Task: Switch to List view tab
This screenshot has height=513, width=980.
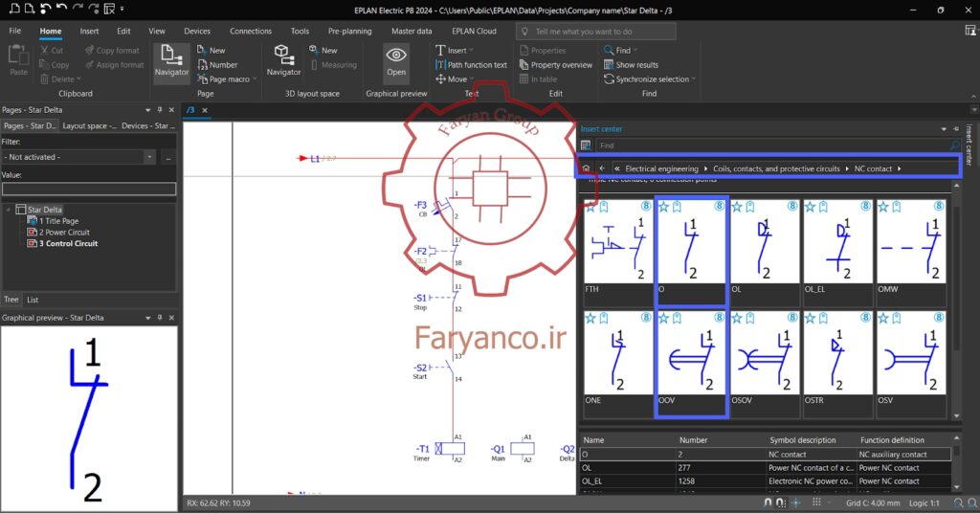Action: 33,300
